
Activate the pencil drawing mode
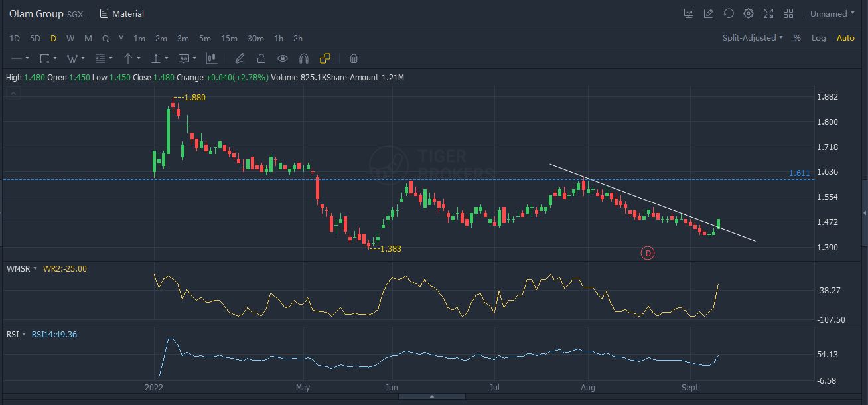[x=240, y=58]
